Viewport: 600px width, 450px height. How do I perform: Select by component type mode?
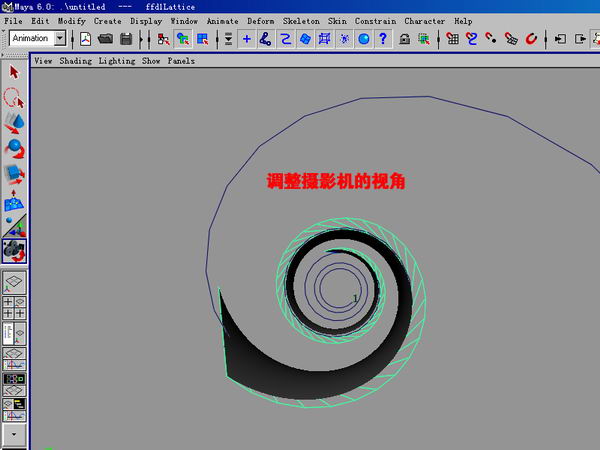coord(202,39)
